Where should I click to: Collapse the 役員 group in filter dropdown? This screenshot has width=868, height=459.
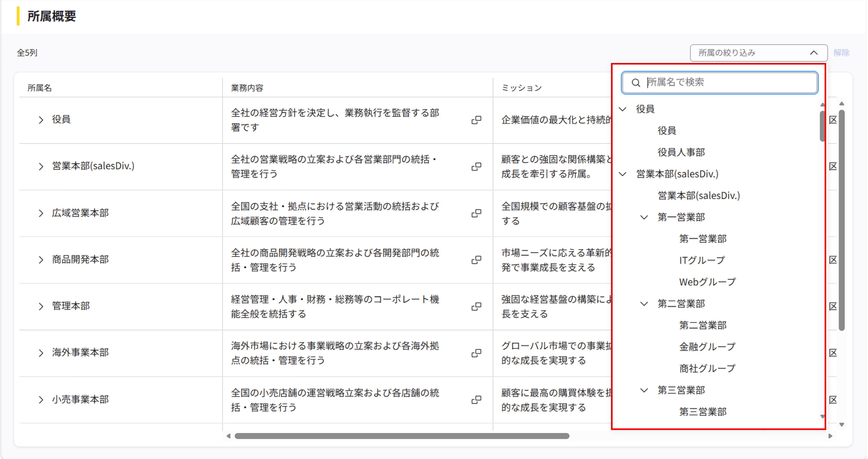coord(623,109)
